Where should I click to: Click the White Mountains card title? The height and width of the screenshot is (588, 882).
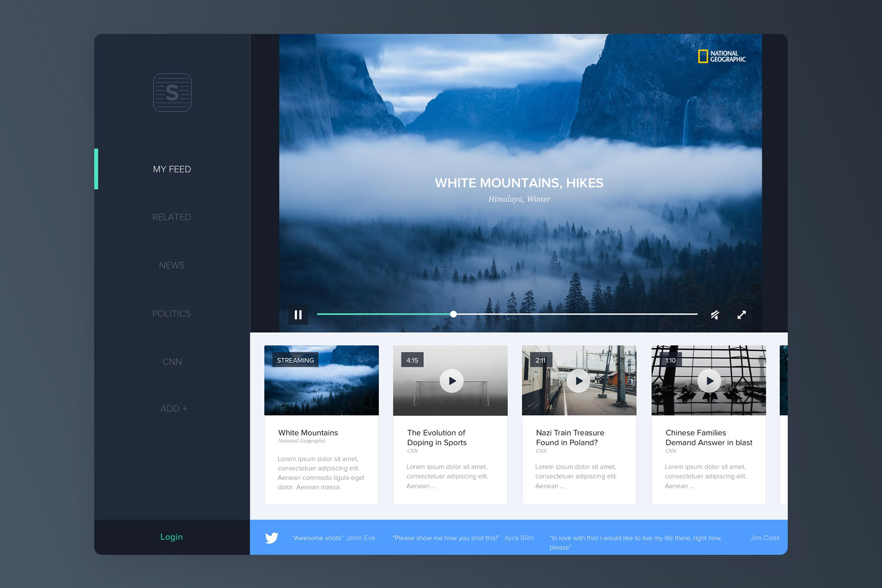[308, 433]
